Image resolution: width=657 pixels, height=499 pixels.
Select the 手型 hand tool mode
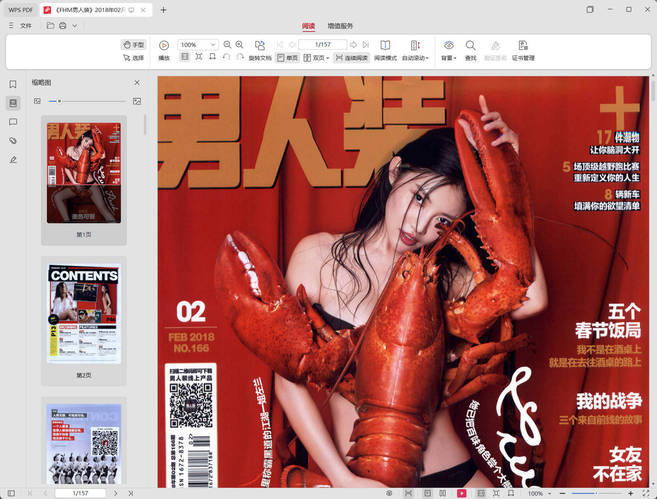(133, 45)
